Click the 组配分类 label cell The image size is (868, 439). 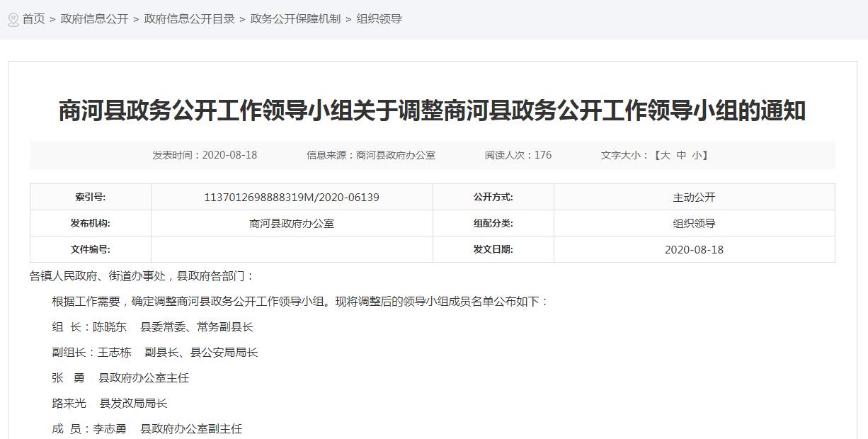coord(493,224)
